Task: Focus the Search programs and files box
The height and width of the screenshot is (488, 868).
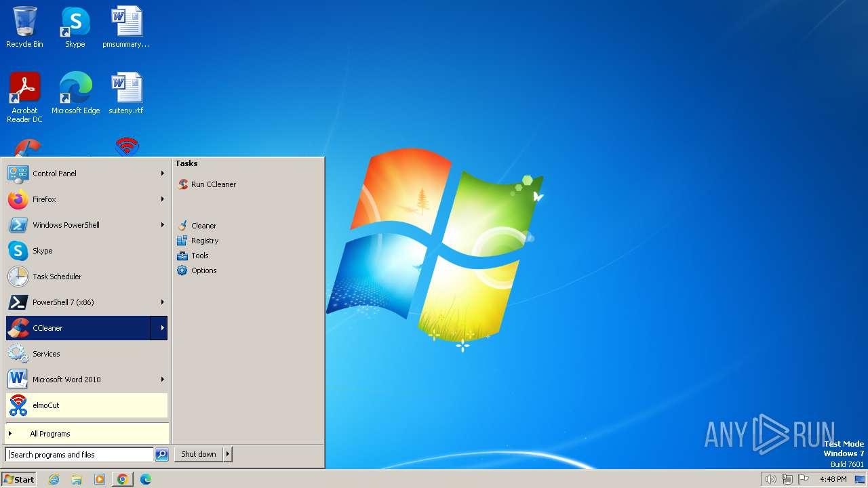Action: [79, 455]
